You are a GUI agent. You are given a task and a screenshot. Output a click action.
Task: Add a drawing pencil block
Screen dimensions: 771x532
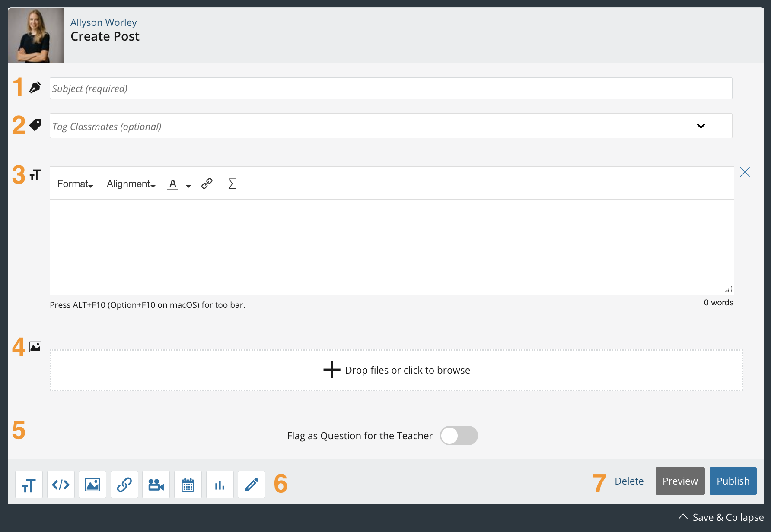coord(252,484)
